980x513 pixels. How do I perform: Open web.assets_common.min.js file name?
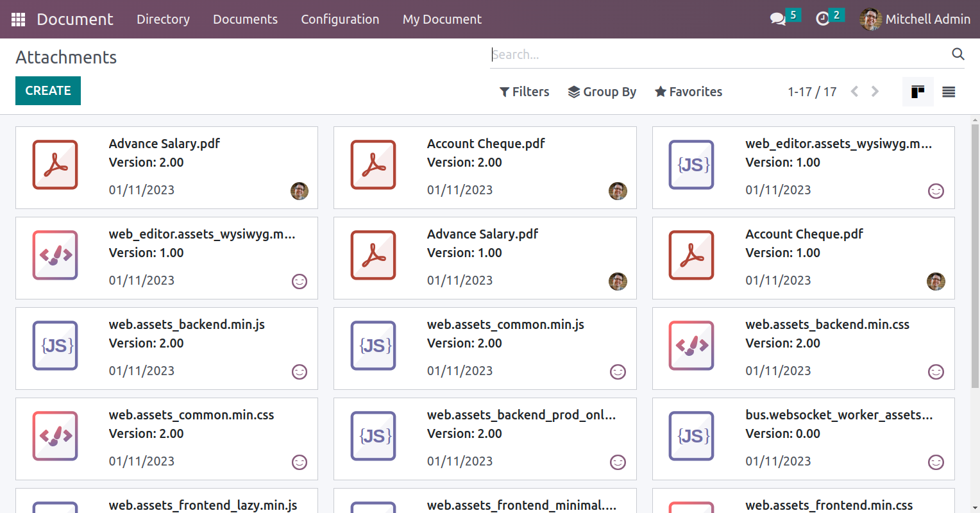pos(505,324)
